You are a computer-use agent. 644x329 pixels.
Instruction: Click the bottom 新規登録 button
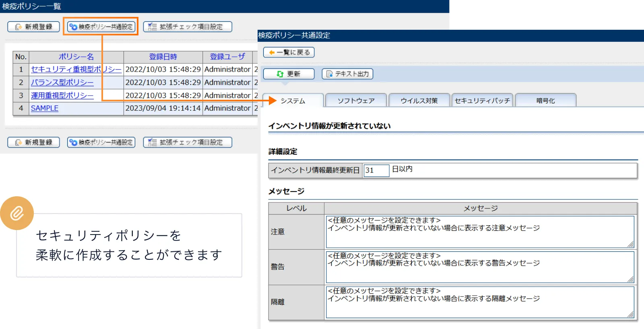click(33, 142)
